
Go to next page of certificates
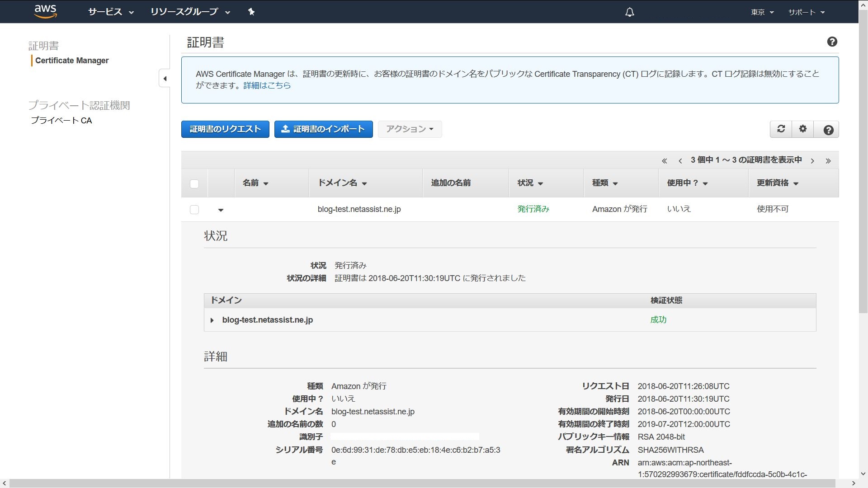812,161
